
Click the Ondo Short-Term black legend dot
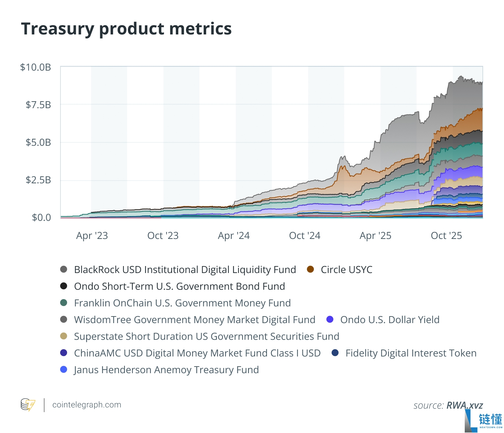(x=64, y=286)
